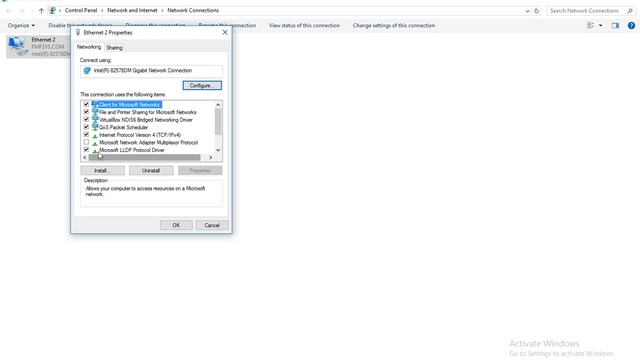Screen dimensions: 640x360
Task: Expand chevron after Network and Internet
Action: tap(162, 11)
